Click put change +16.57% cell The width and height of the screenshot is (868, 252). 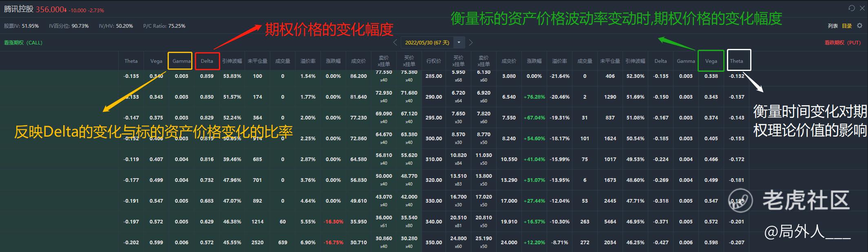click(534, 222)
